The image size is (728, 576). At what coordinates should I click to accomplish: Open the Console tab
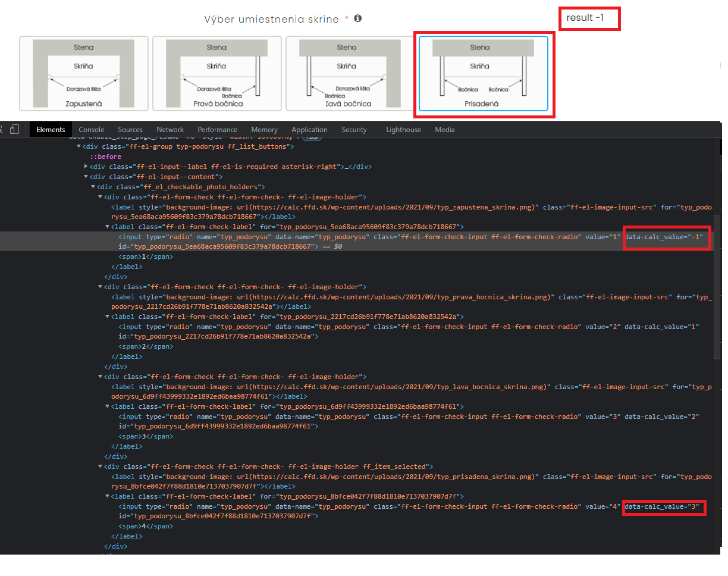92,130
